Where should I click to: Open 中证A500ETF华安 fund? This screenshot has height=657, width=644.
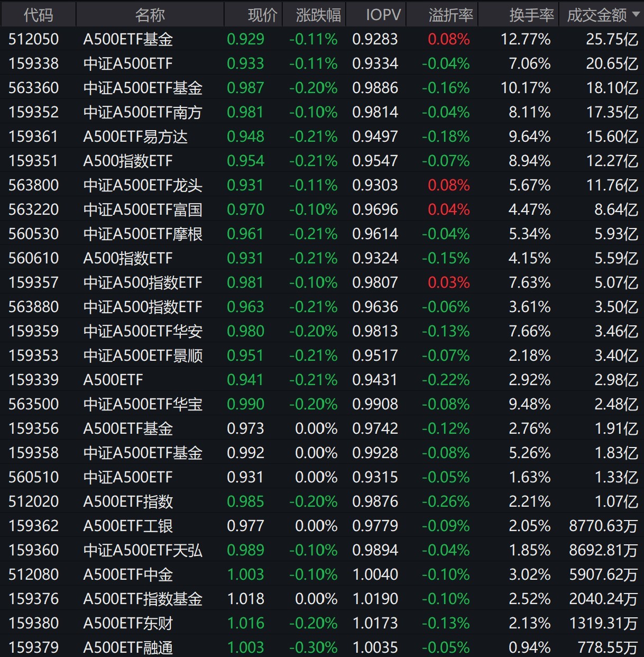(143, 331)
